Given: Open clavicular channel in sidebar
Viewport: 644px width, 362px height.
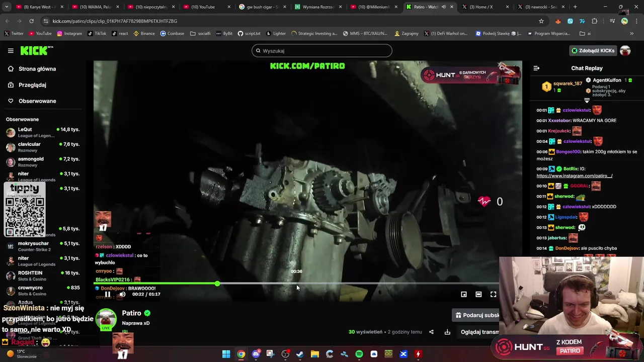Looking at the screenshot, I should coord(43,147).
